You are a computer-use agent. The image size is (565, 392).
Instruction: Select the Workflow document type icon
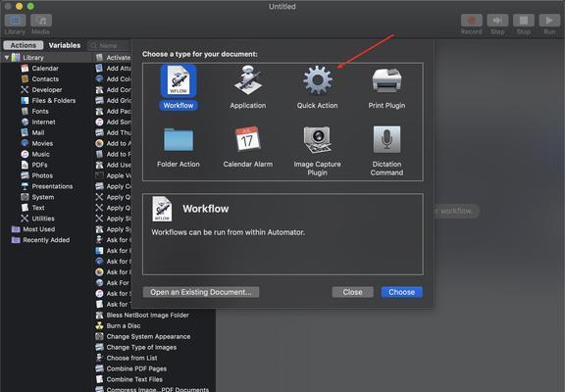point(179,80)
